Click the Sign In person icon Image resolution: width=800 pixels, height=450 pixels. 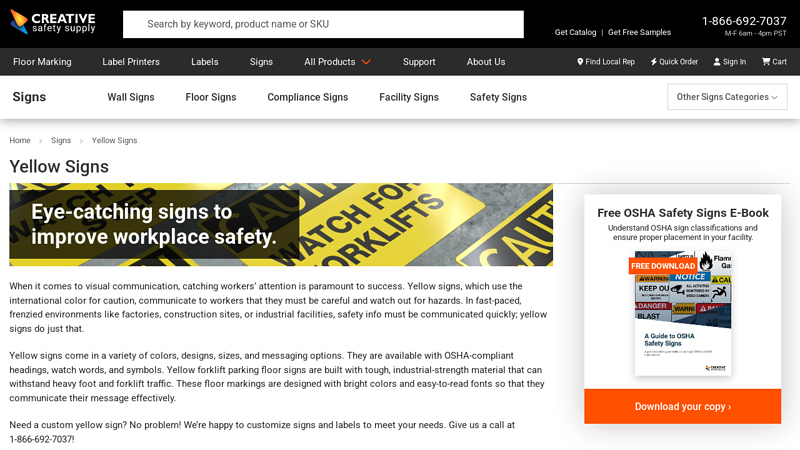click(x=717, y=62)
